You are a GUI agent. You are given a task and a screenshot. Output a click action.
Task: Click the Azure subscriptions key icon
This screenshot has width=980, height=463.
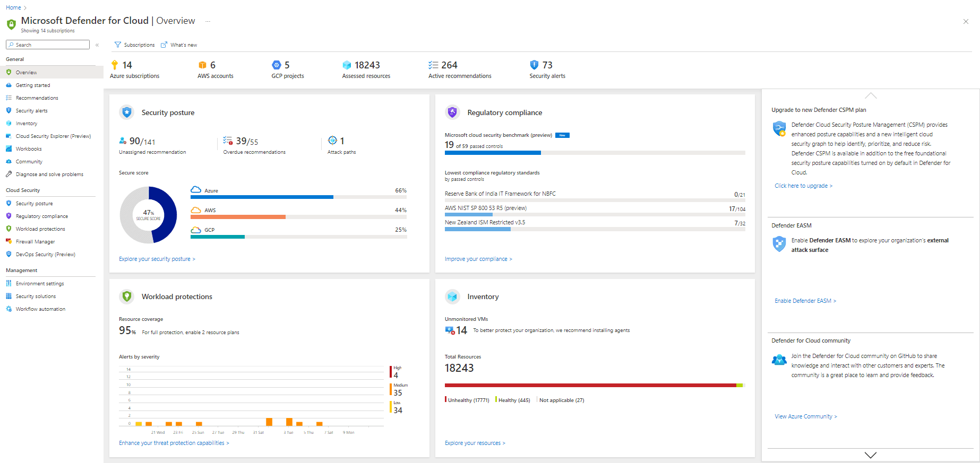pyautogui.click(x=115, y=65)
